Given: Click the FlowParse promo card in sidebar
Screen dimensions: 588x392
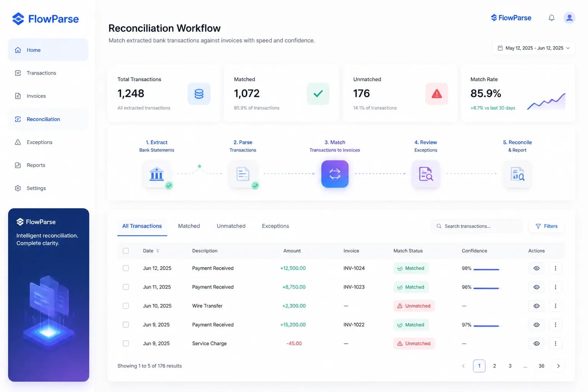Looking at the screenshot, I should pyautogui.click(x=49, y=295).
